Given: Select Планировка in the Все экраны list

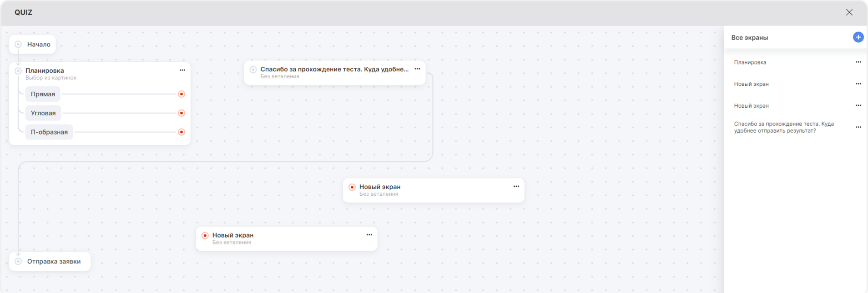Looking at the screenshot, I should [x=750, y=62].
